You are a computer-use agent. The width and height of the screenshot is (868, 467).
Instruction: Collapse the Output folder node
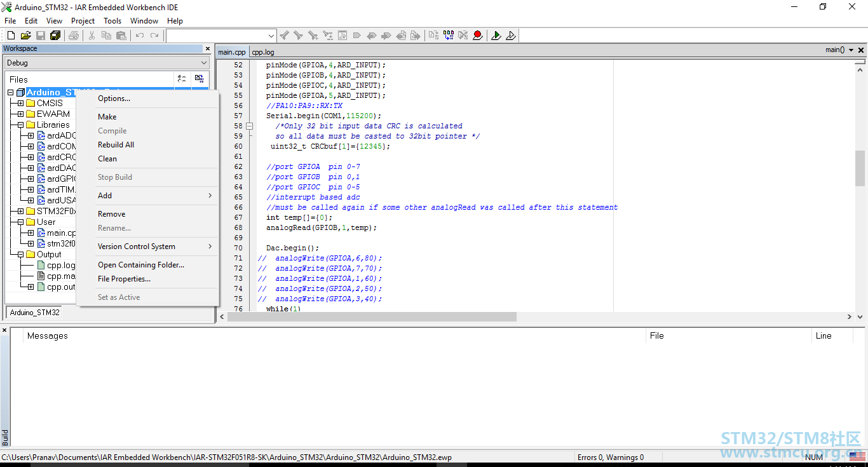(x=20, y=254)
